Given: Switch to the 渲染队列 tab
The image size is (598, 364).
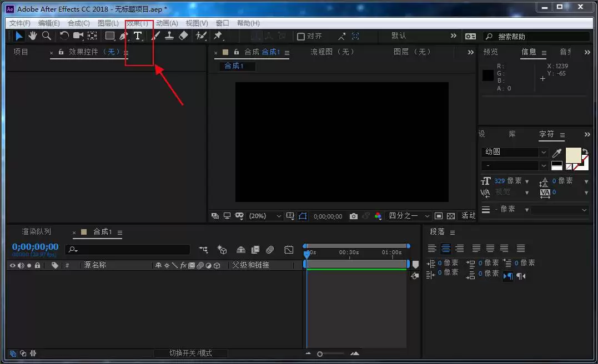Looking at the screenshot, I should (36, 232).
